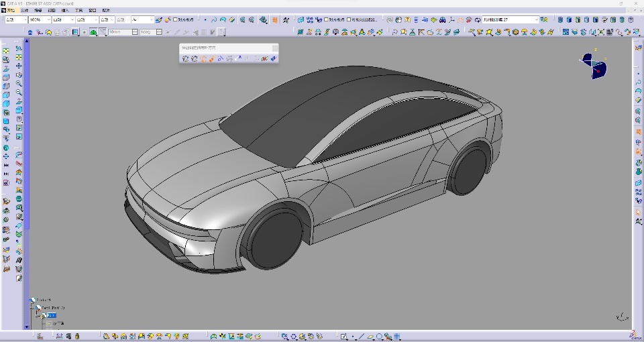Click the 3D compass in the viewport corner
The height and width of the screenshot is (342, 644).
tap(594, 65)
